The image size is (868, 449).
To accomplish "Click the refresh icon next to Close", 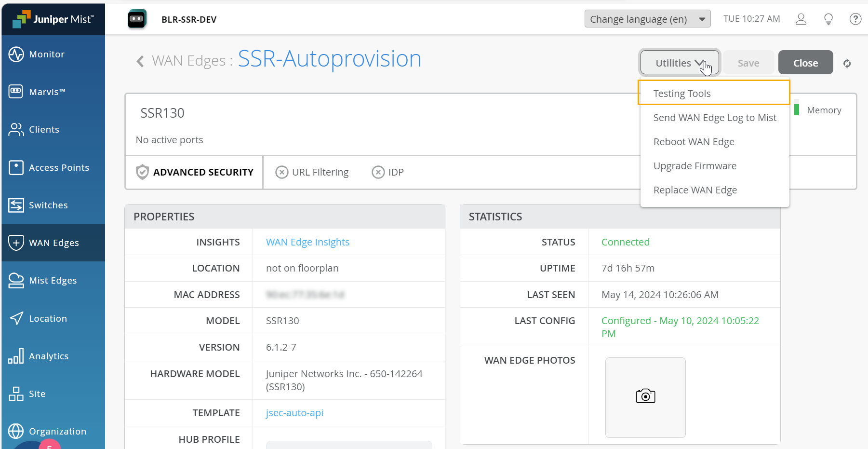I will (847, 63).
